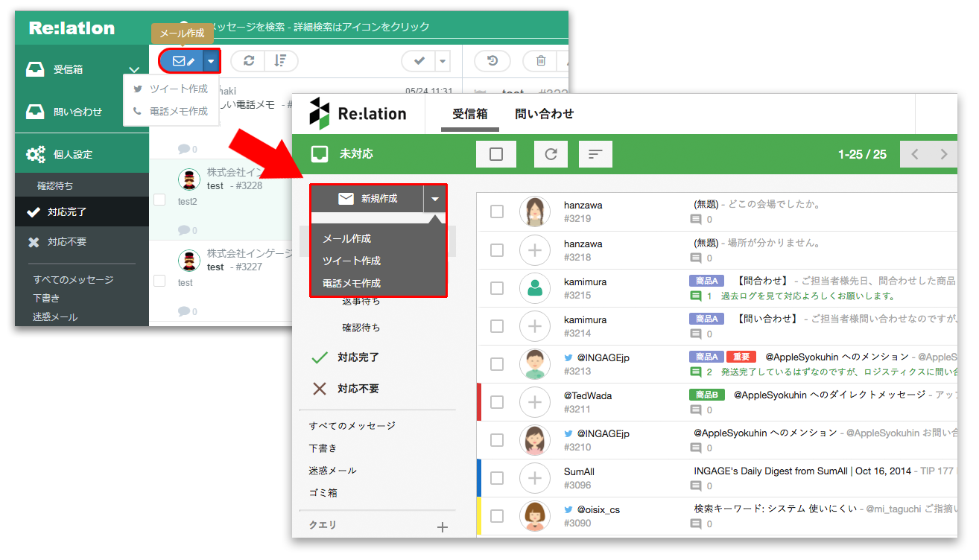Click the trash icon in old window toolbar
This screenshot has width=979, height=560.
pos(541,61)
